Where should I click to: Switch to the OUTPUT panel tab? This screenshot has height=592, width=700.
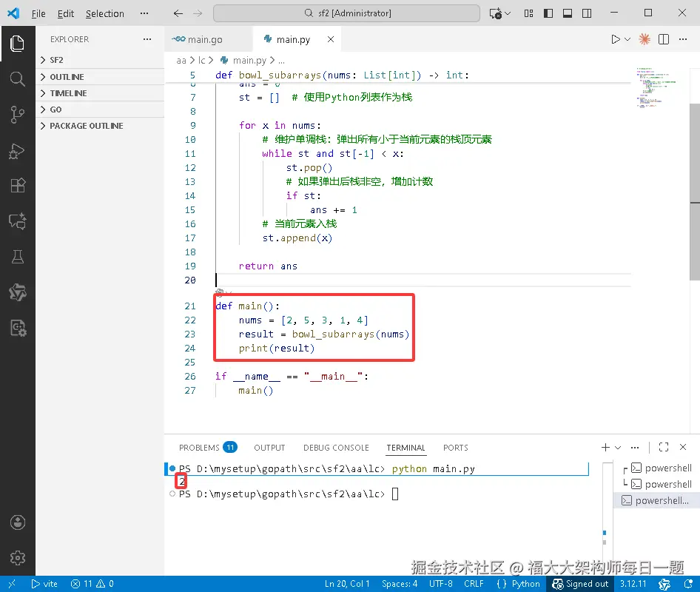[x=269, y=448]
